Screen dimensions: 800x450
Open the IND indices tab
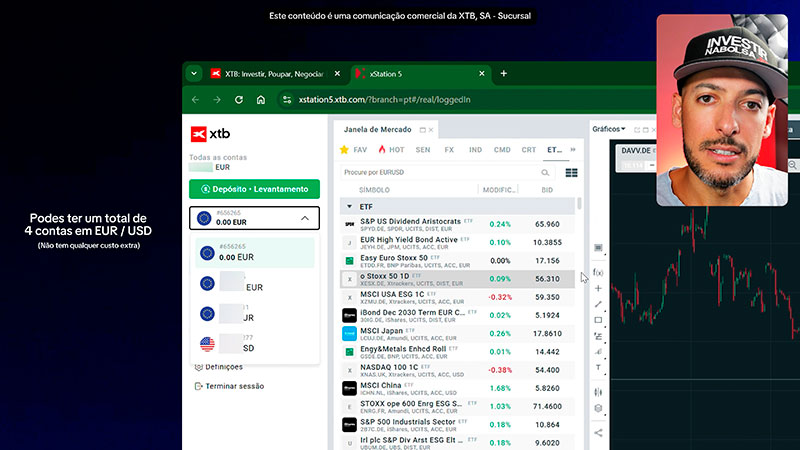(476, 149)
